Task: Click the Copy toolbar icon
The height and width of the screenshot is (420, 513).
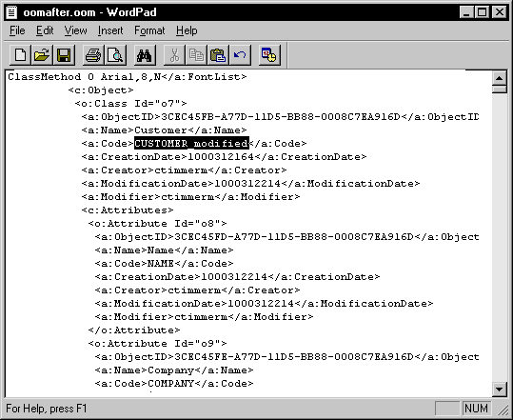Action: (196, 55)
